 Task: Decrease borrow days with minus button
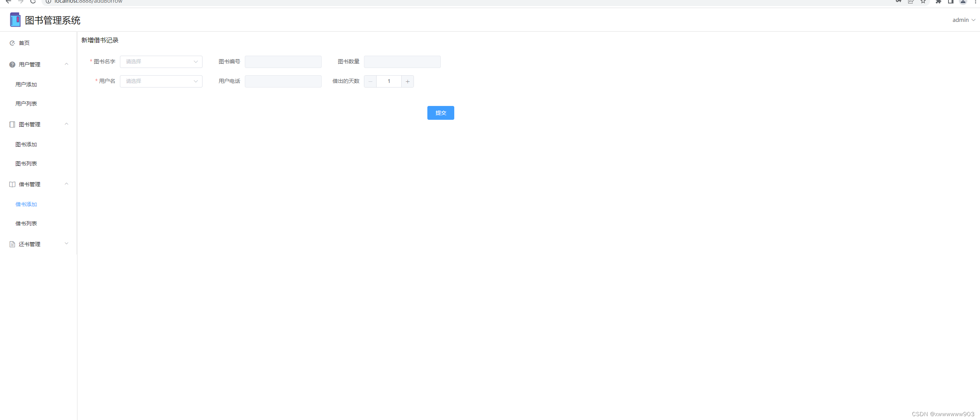370,81
